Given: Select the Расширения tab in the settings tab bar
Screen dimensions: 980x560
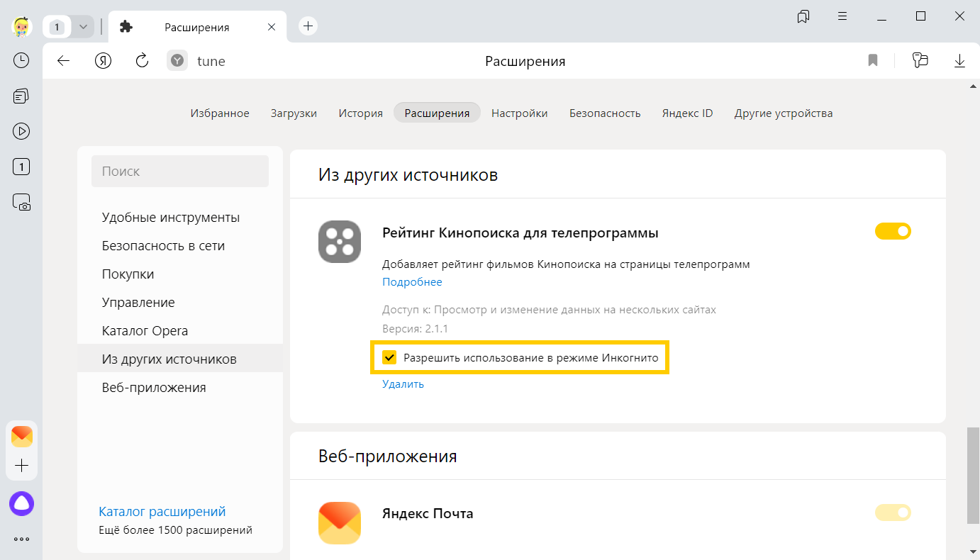Looking at the screenshot, I should [x=437, y=113].
